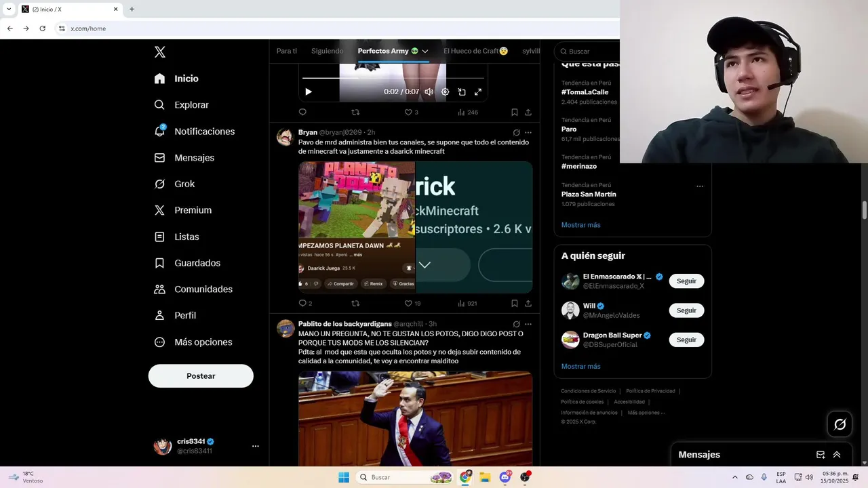868x488 pixels.
Task: Reply to the video post
Action: [x=302, y=113]
